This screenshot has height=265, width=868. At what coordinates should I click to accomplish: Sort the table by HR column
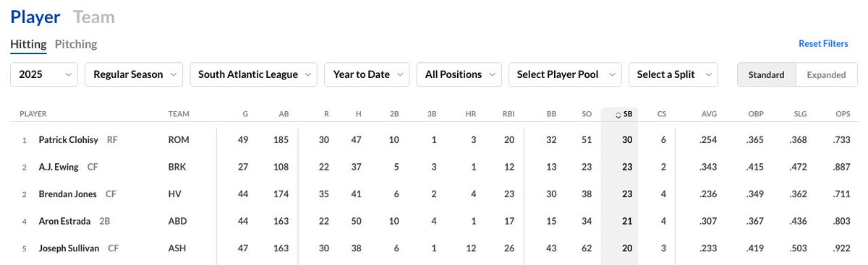[470, 114]
